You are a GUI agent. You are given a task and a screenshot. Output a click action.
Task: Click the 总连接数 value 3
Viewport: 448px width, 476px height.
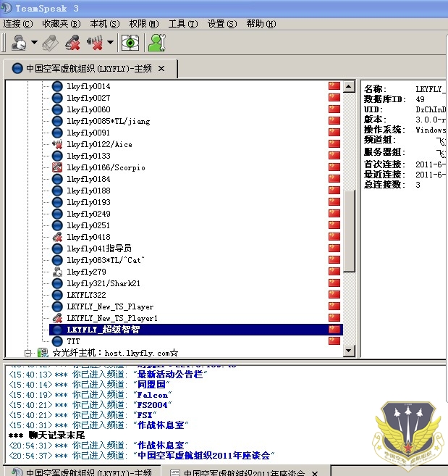tap(418, 185)
